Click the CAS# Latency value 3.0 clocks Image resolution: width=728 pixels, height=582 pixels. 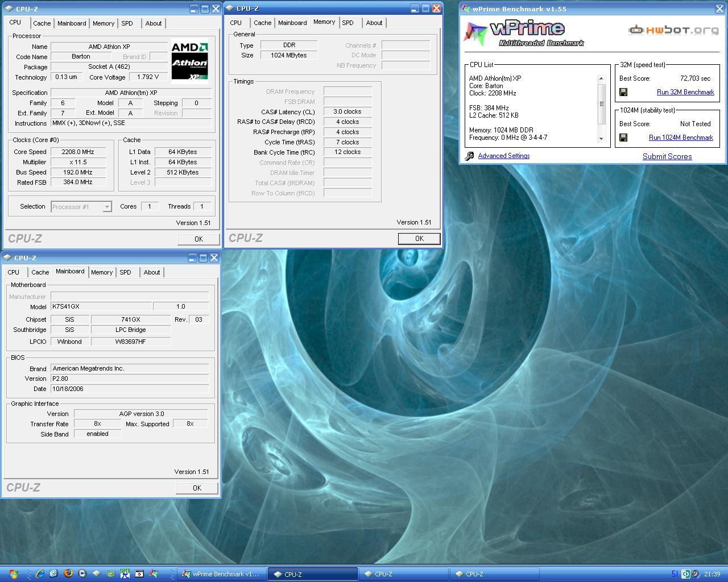[x=348, y=111]
